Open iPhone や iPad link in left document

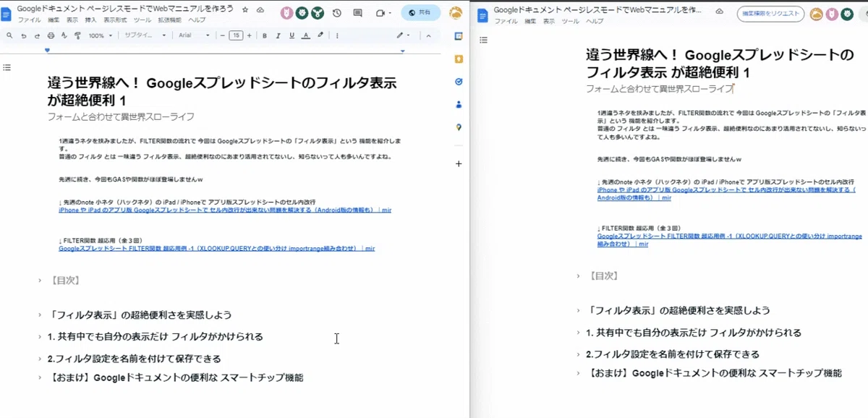pyautogui.click(x=225, y=210)
